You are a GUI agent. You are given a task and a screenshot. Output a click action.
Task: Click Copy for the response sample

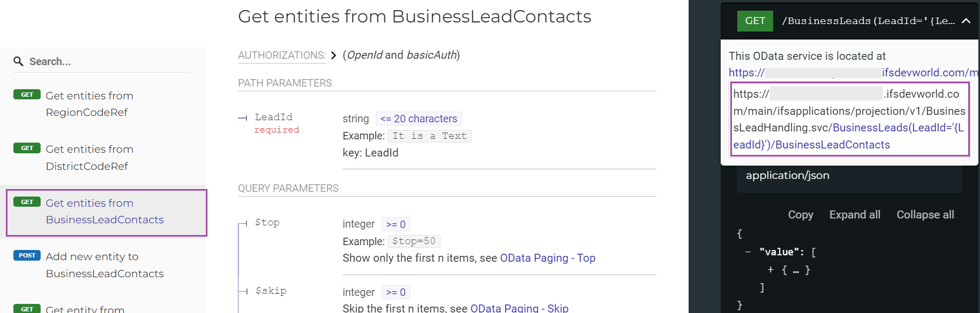pyautogui.click(x=800, y=215)
